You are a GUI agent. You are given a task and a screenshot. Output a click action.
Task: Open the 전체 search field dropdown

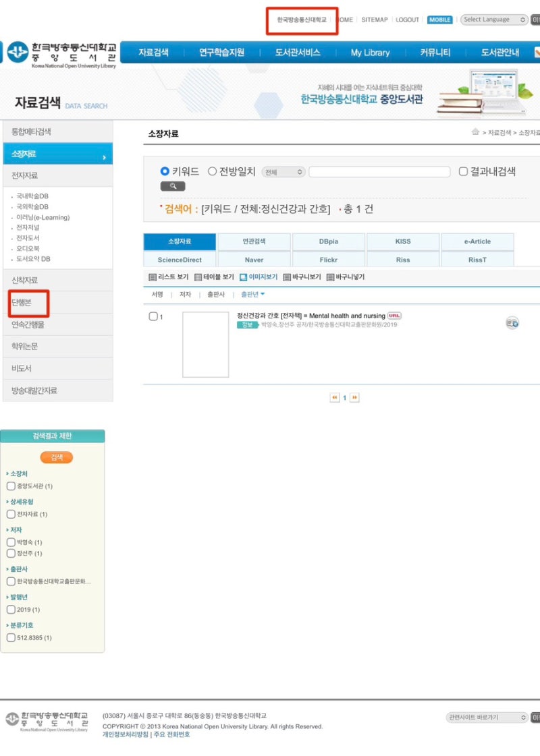click(283, 171)
